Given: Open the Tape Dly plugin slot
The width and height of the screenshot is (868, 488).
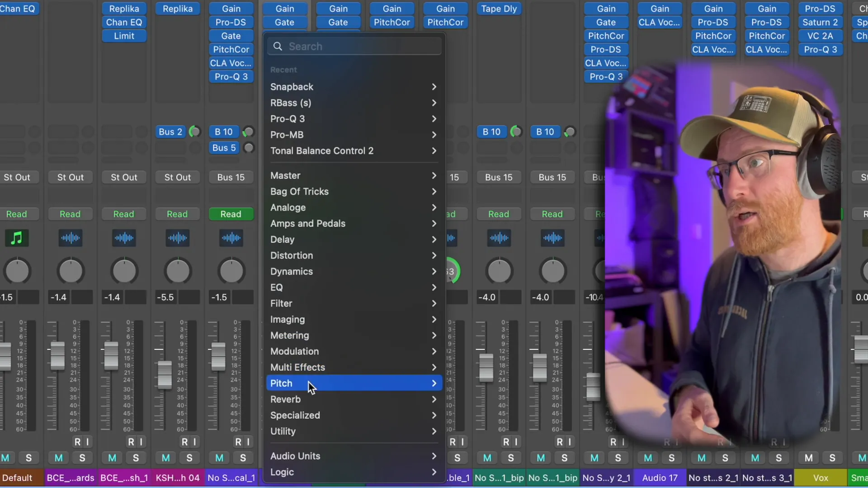Looking at the screenshot, I should (x=499, y=9).
